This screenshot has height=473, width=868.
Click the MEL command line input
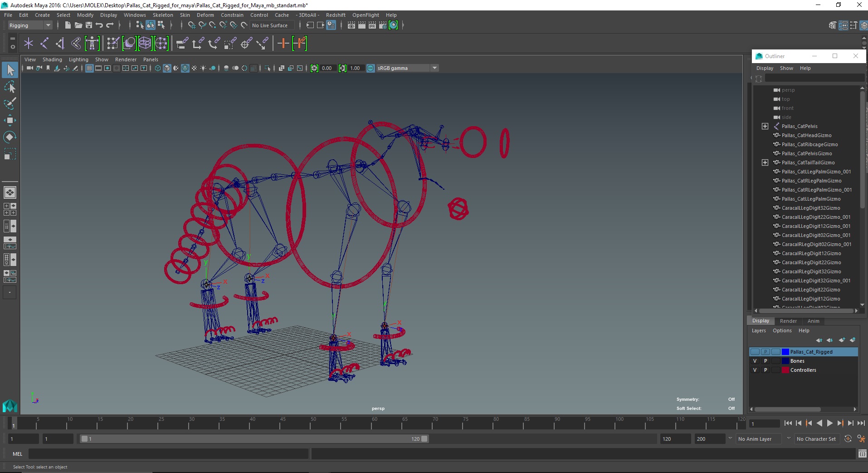tap(168, 454)
